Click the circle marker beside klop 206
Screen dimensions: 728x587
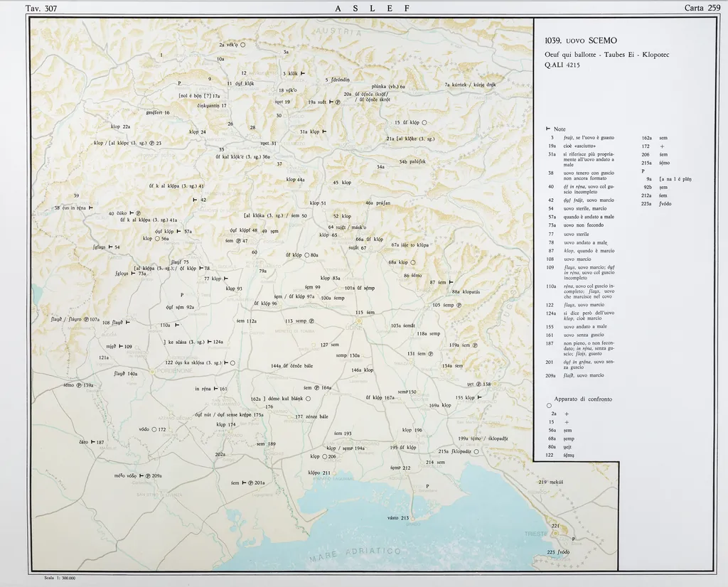tap(324, 456)
